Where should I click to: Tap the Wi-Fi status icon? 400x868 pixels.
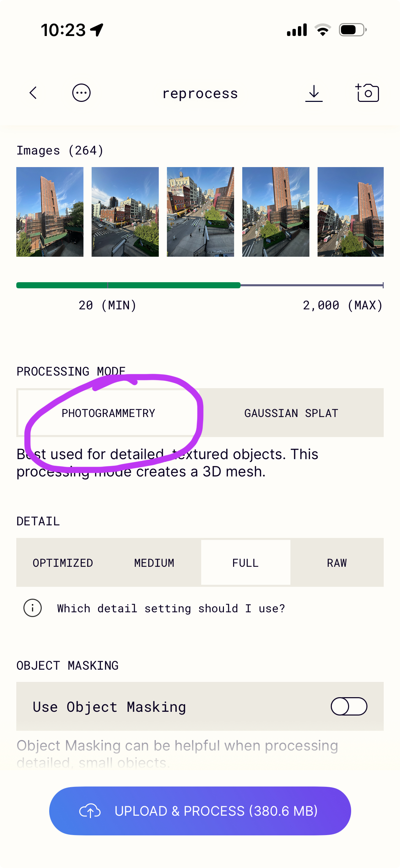(323, 30)
